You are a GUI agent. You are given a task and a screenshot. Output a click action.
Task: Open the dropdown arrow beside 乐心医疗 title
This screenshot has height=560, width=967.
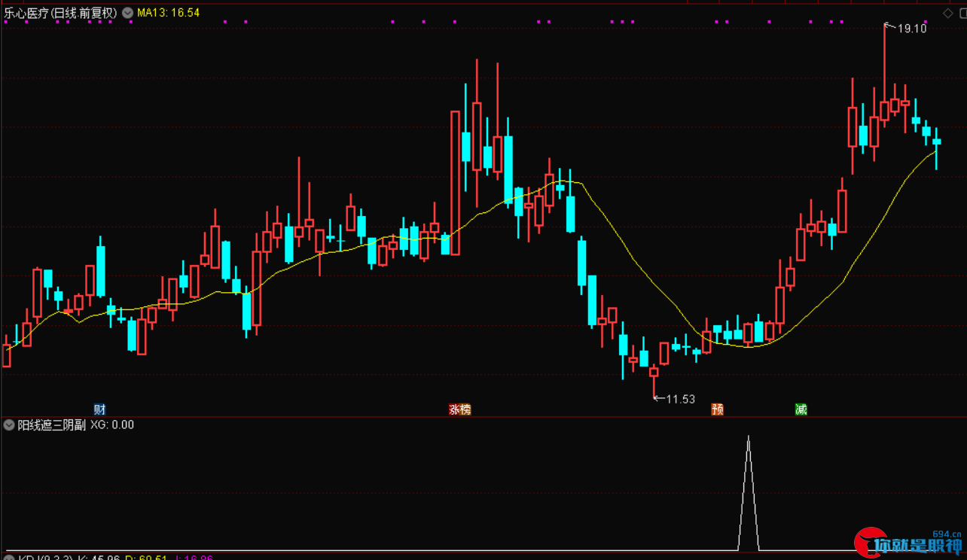click(127, 13)
